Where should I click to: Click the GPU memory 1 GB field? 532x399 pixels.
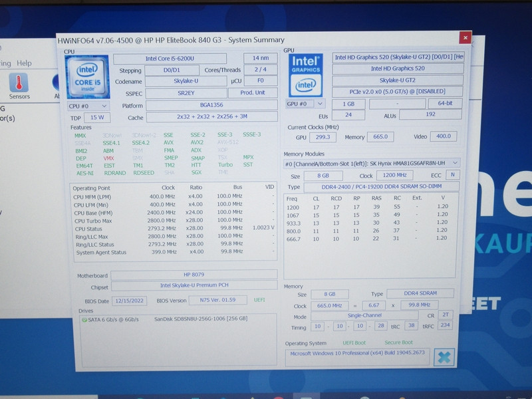click(x=348, y=104)
